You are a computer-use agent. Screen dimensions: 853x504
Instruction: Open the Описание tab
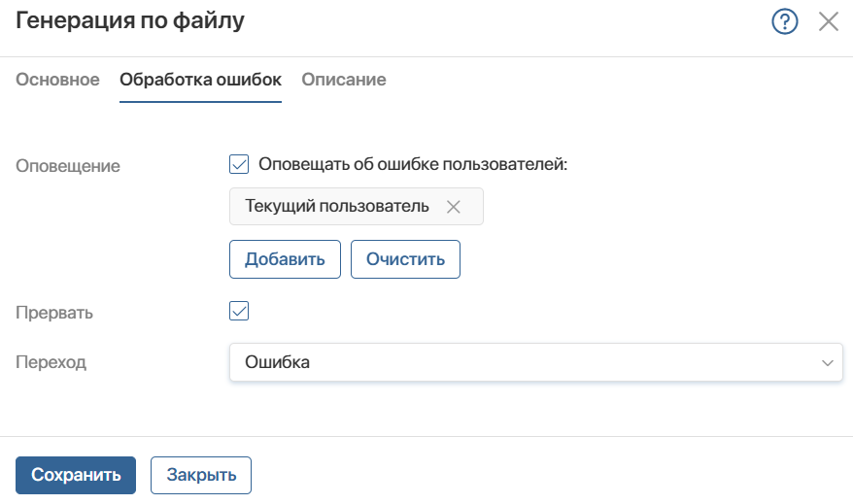(x=344, y=80)
